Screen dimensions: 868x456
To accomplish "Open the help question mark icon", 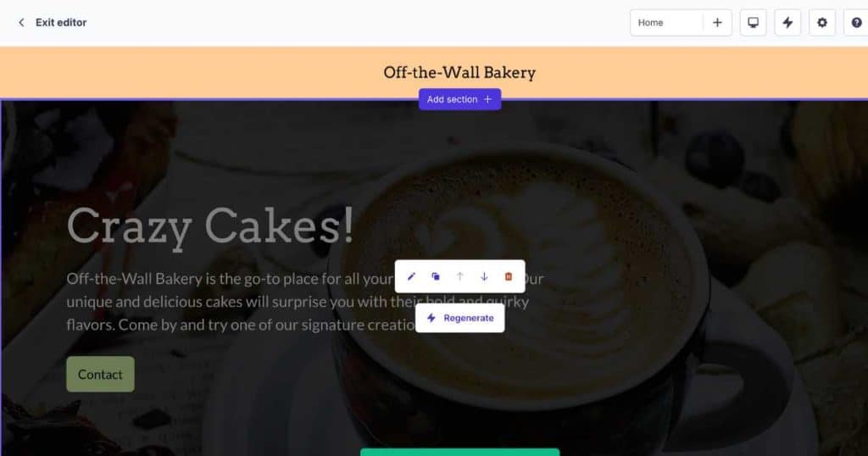I will [x=856, y=23].
